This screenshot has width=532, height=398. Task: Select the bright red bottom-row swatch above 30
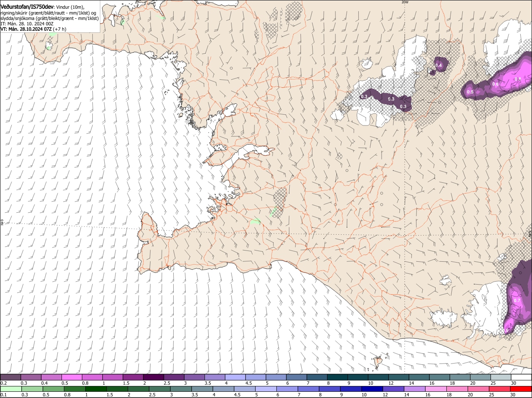tap(521, 389)
